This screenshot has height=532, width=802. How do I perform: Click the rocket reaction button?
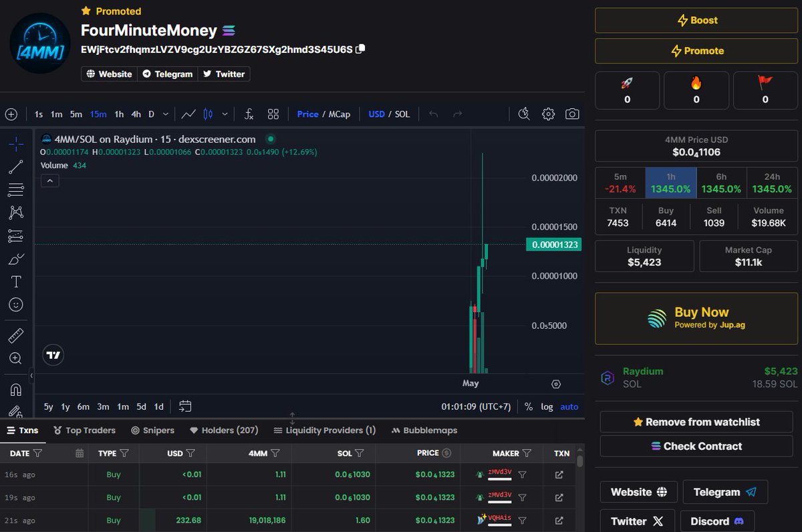[x=627, y=90]
